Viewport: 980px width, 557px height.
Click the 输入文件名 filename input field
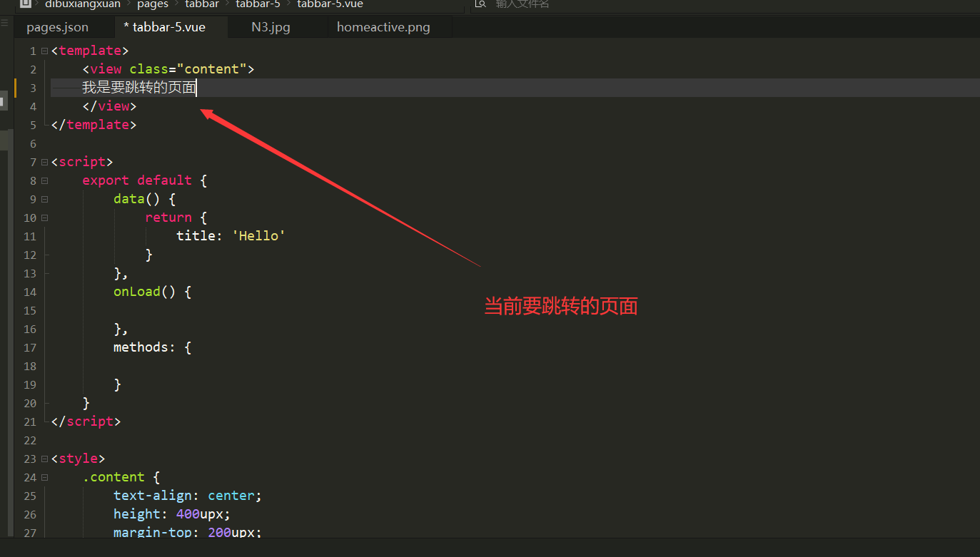tap(522, 4)
